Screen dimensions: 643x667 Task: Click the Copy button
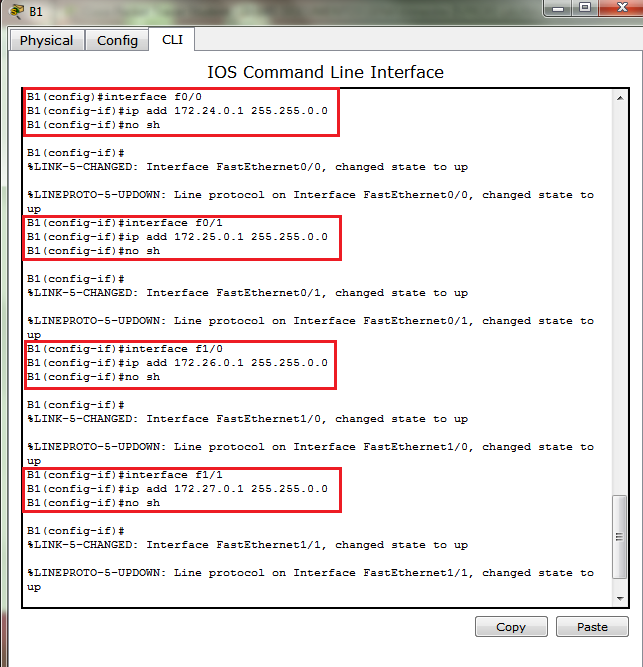click(x=511, y=627)
